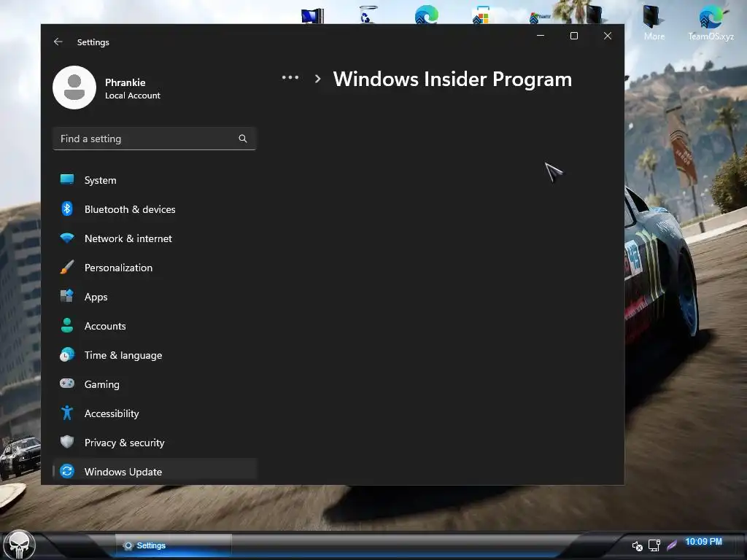Open the skull Start button

[x=19, y=545]
